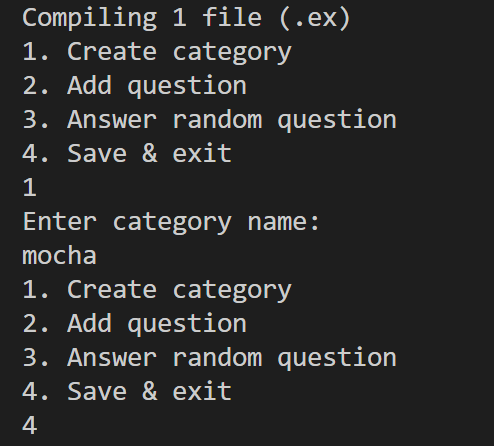
Task: Click the typed input "4" on the last line
Action: pyautogui.click(x=29, y=426)
